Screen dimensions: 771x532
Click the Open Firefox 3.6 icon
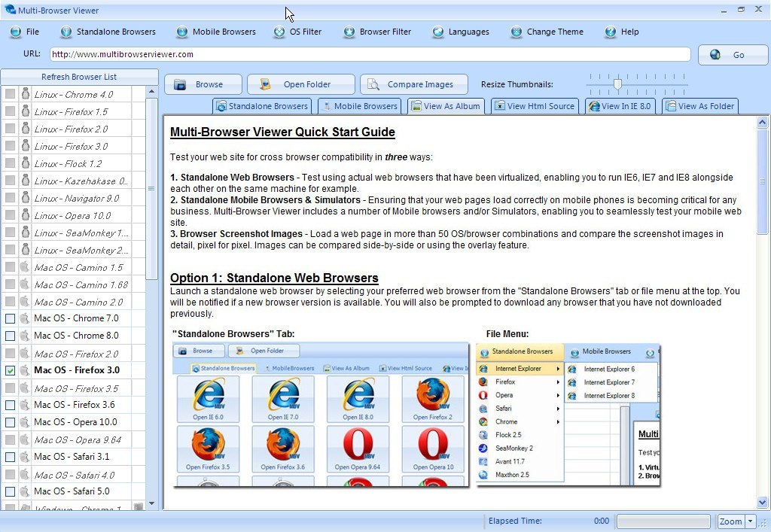pyautogui.click(x=283, y=449)
